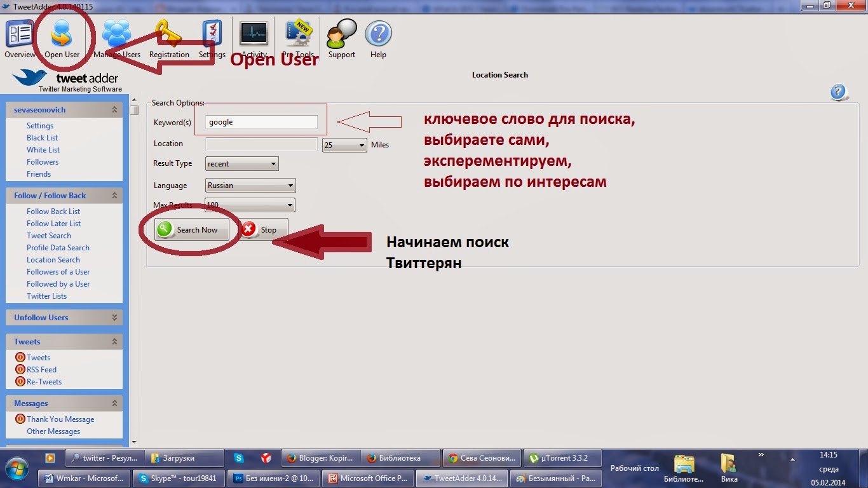Open the Windows Start button
The width and height of the screenshot is (868, 488).
coord(18,467)
